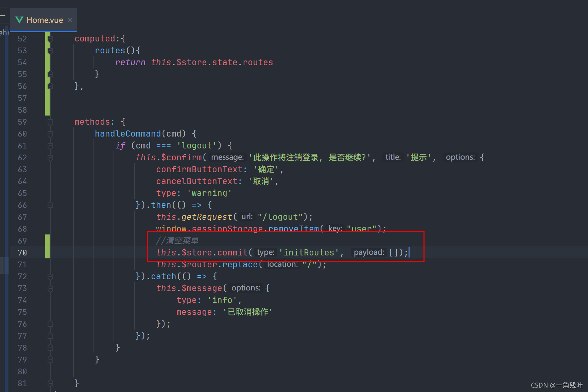Fold the catch callback at line 72
The width and height of the screenshot is (588, 392).
pos(50,277)
